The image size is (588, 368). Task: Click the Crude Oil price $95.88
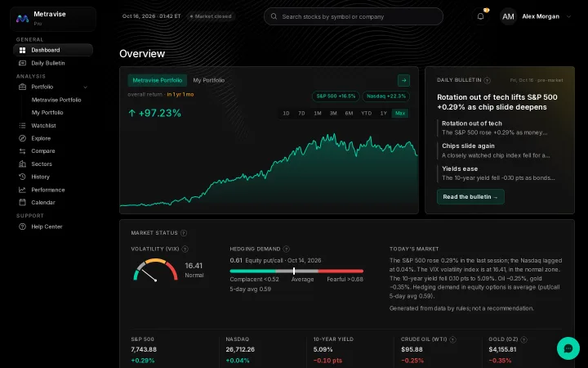pyautogui.click(x=412, y=349)
